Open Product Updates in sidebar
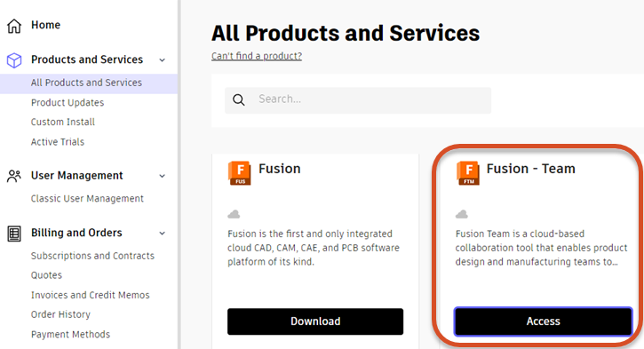 coord(68,103)
